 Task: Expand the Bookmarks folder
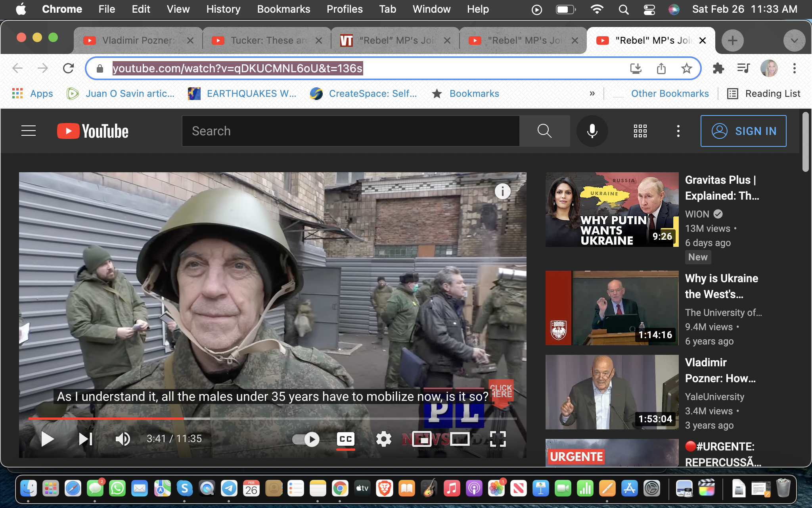pyautogui.click(x=465, y=94)
